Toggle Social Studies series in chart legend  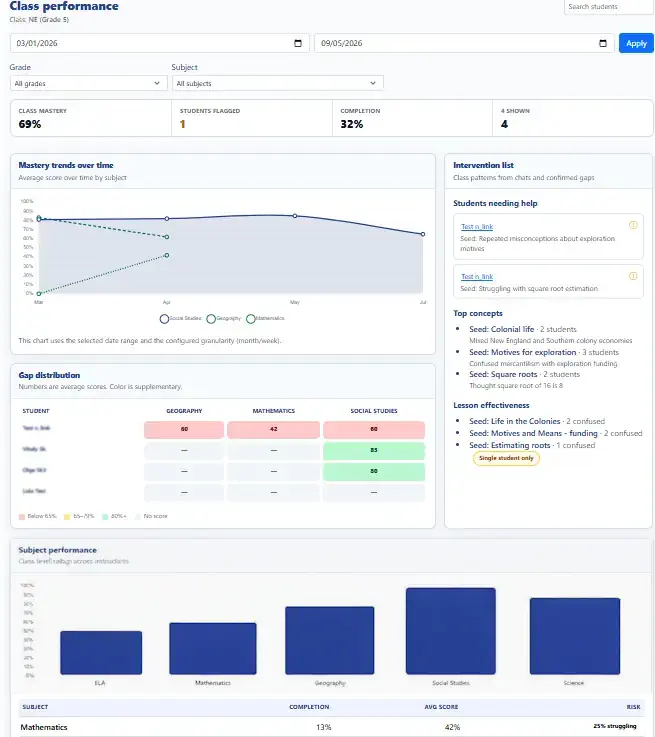[180, 319]
